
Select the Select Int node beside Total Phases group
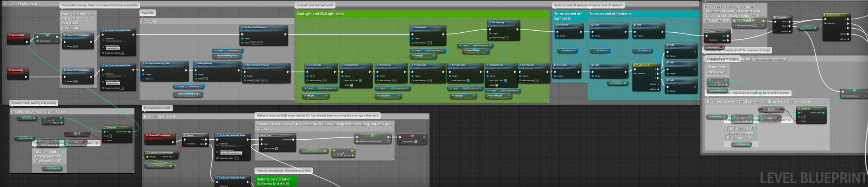pyautogui.click(x=118, y=134)
